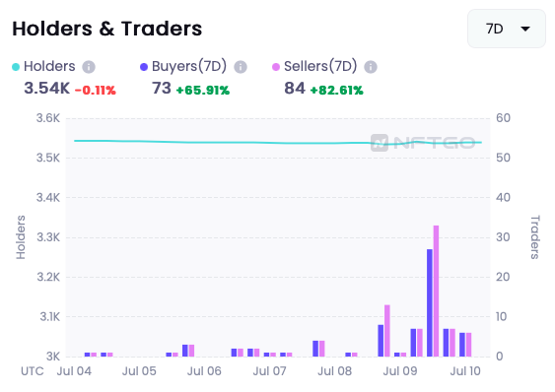Screen dimensions: 555x392
Task: Expand the dropdown arrow beside 7D
Action: 525,29
